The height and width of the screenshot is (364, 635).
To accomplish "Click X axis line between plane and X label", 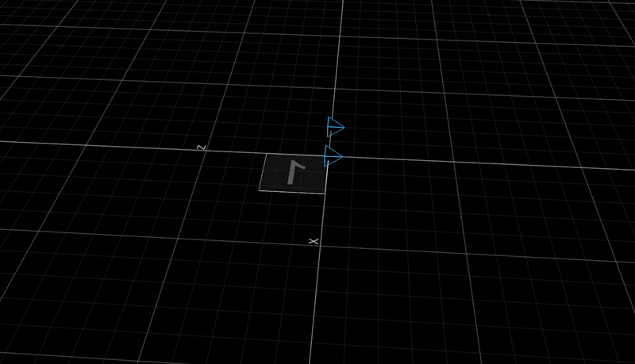I will pyautogui.click(x=322, y=214).
